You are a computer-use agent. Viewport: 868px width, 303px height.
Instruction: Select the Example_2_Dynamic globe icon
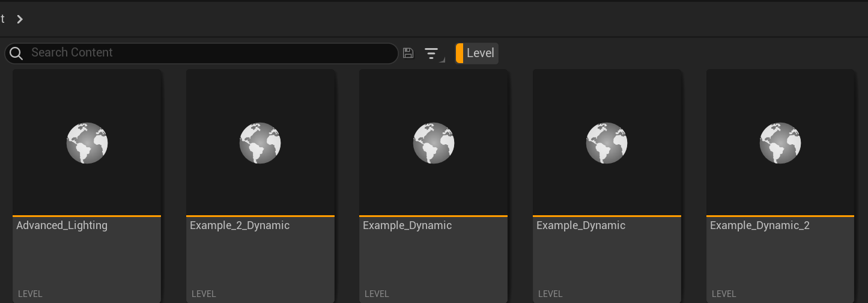click(x=260, y=143)
